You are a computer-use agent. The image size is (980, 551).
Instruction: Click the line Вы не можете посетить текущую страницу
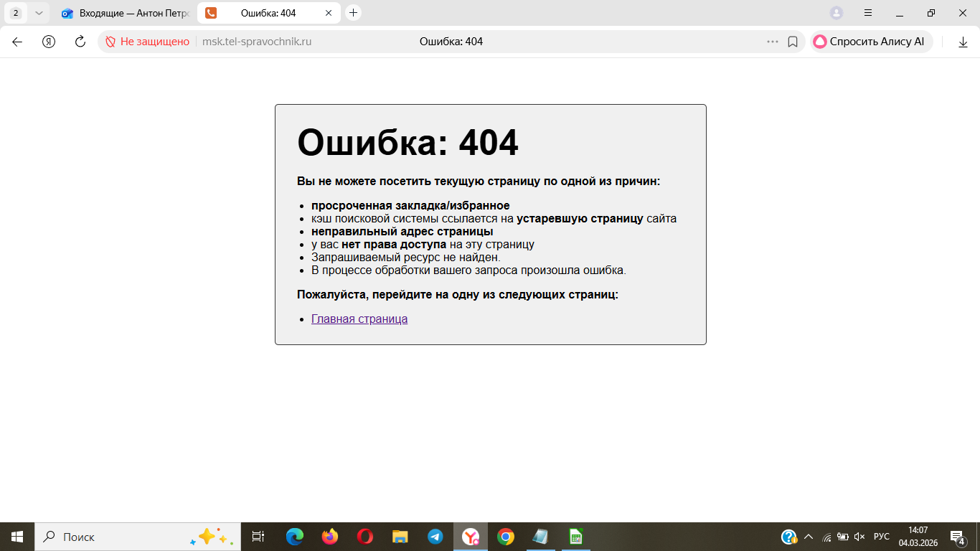[x=479, y=182]
